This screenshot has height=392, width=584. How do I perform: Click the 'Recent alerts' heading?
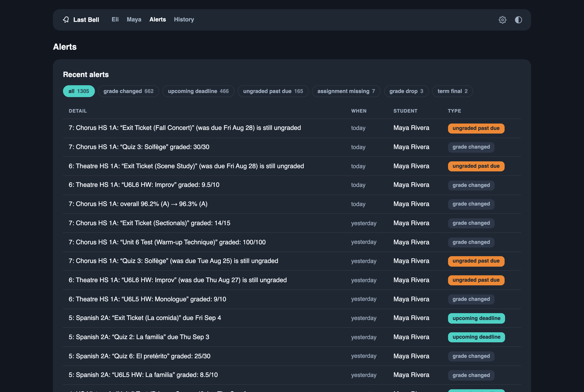pyautogui.click(x=86, y=75)
